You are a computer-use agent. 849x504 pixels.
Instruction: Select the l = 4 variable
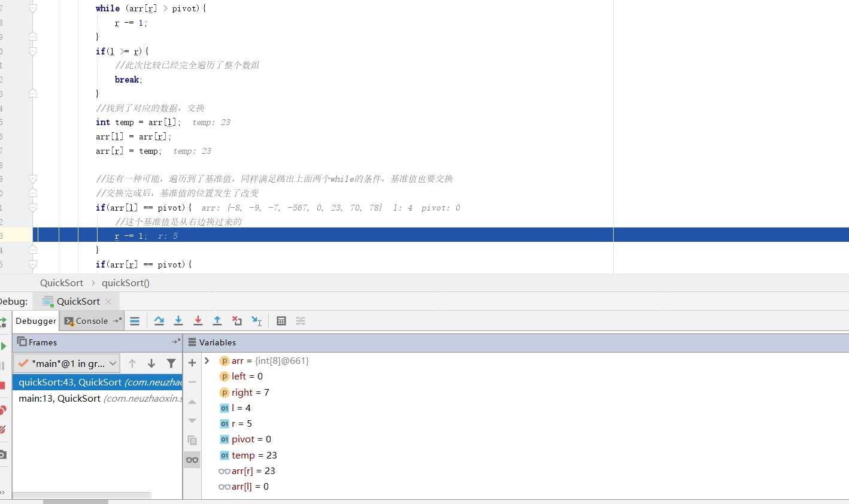click(x=235, y=408)
